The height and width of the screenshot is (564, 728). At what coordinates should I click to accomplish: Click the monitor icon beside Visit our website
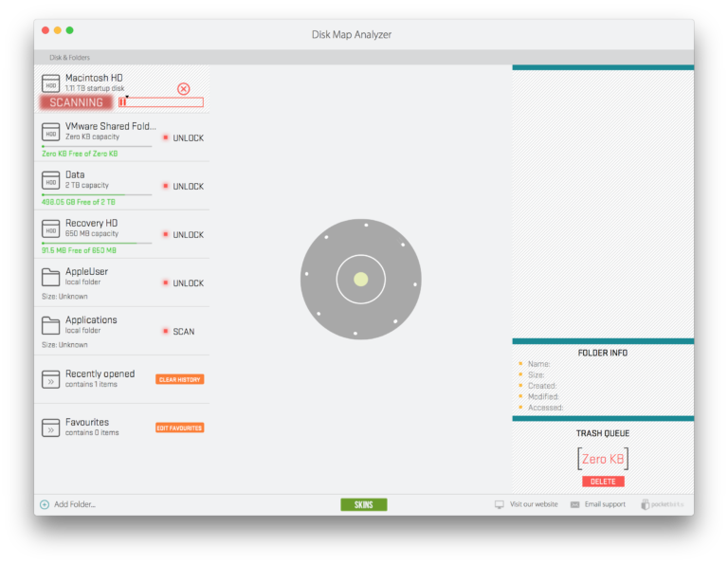[x=500, y=504]
